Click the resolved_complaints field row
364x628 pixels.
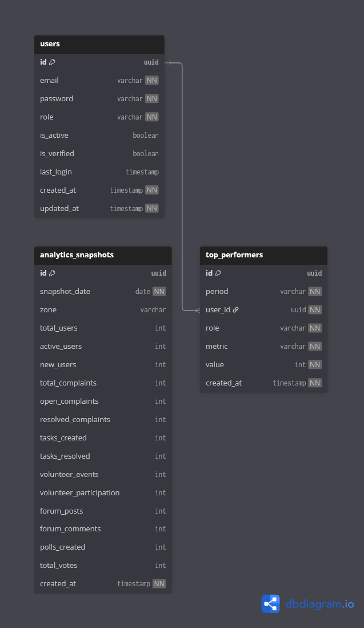click(x=102, y=420)
